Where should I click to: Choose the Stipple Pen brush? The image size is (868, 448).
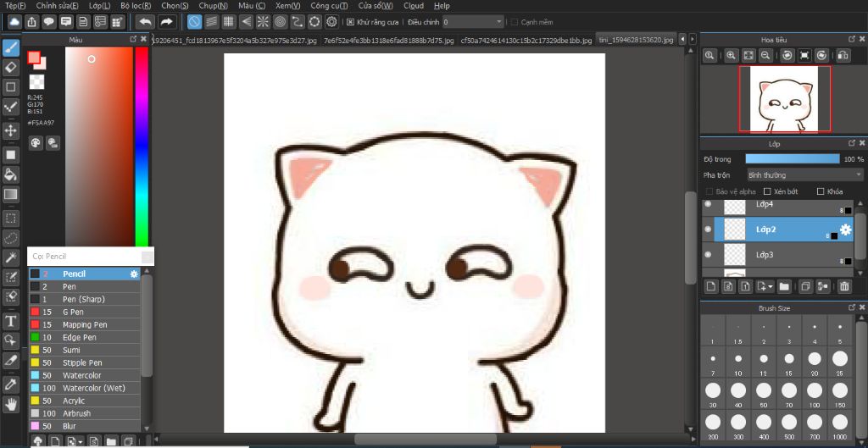pyautogui.click(x=84, y=362)
